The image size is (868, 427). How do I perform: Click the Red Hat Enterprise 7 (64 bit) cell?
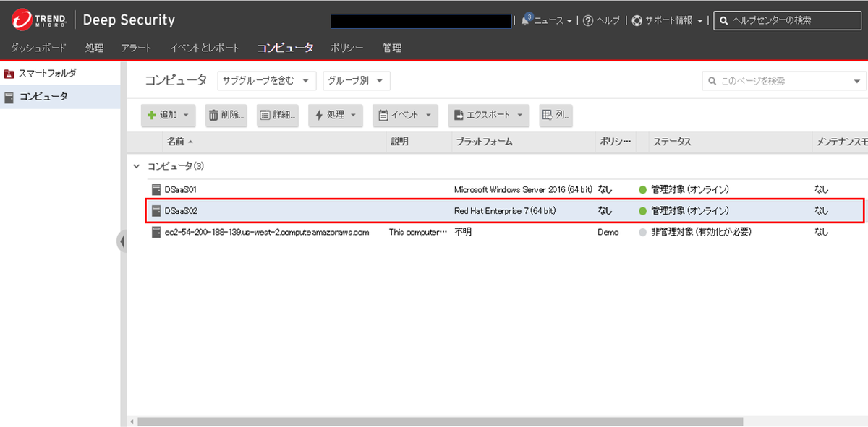pos(505,211)
